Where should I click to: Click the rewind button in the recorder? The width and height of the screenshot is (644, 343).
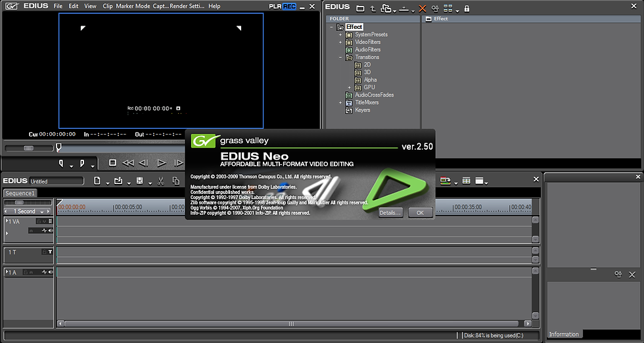click(x=128, y=163)
